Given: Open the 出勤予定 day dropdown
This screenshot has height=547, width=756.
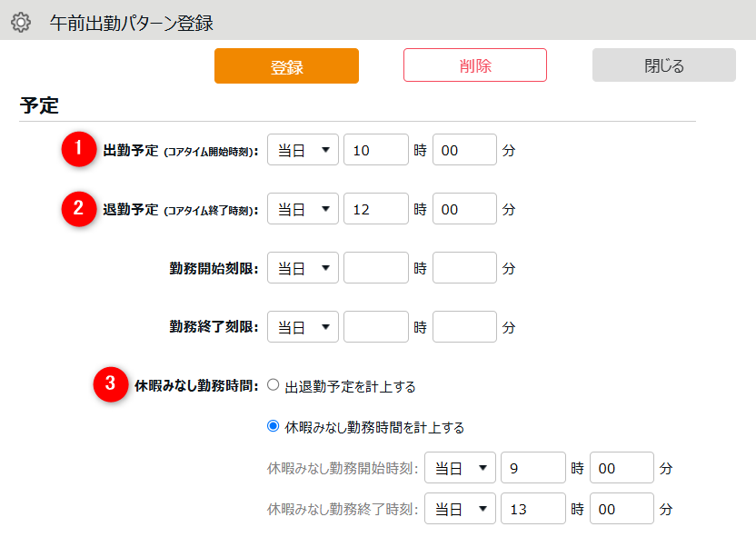Looking at the screenshot, I should [303, 150].
